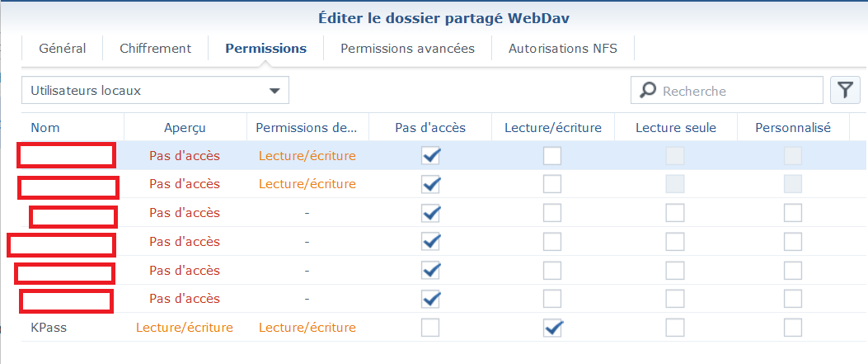Select the Permissions avancées tab
The height and width of the screenshot is (364, 868).
coord(407,49)
